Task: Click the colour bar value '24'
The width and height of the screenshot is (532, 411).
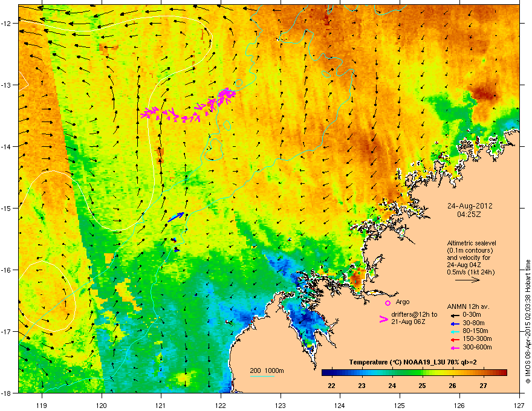Action: [392, 386]
